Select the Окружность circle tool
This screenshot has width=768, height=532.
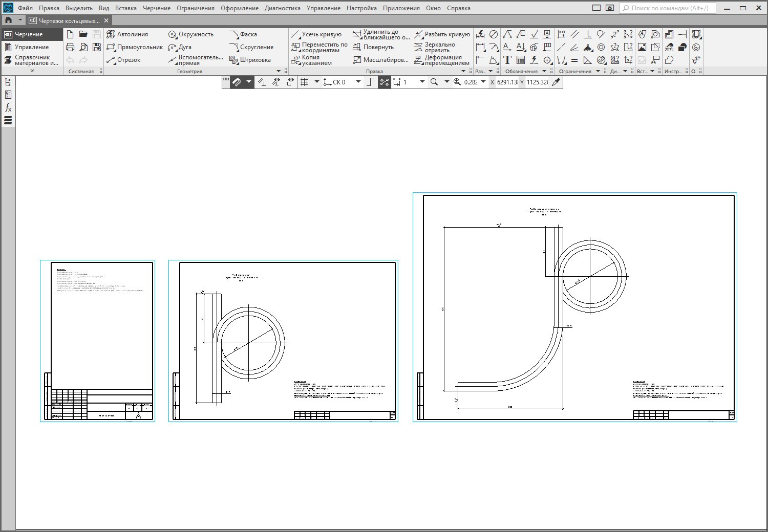(191, 34)
